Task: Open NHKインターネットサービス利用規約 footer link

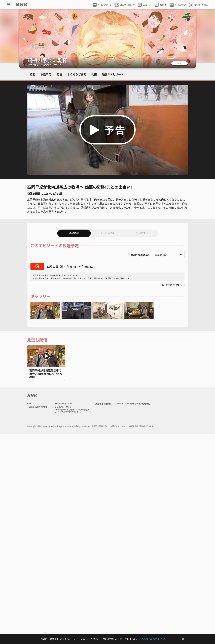Action: [x=134, y=404]
